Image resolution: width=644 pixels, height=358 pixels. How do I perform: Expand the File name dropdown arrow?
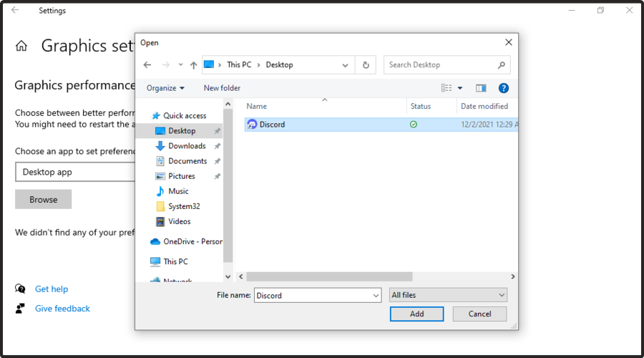[376, 296]
